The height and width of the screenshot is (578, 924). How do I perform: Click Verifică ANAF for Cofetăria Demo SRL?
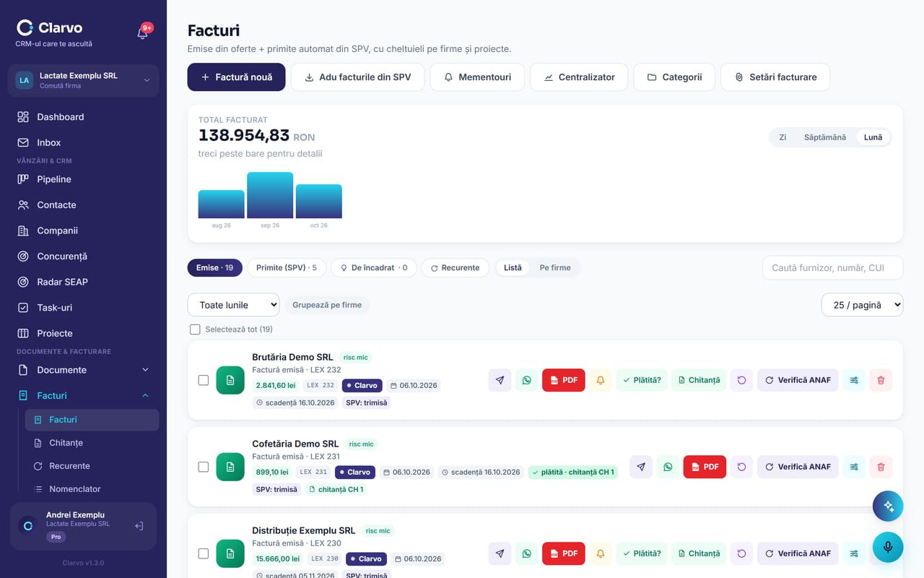[x=798, y=467]
